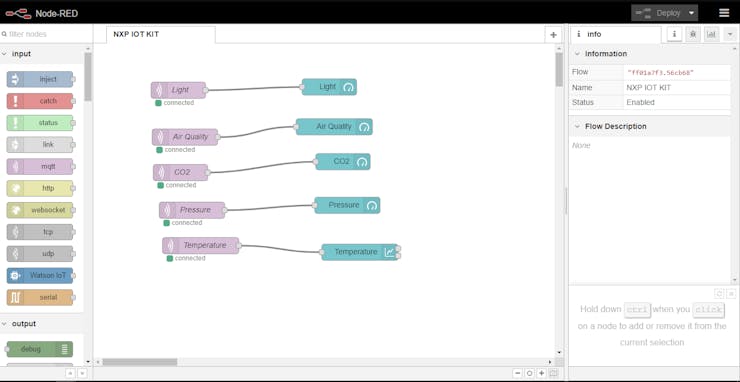The height and width of the screenshot is (382, 740).
Task: Select the Watson IoT palette node
Action: point(40,275)
